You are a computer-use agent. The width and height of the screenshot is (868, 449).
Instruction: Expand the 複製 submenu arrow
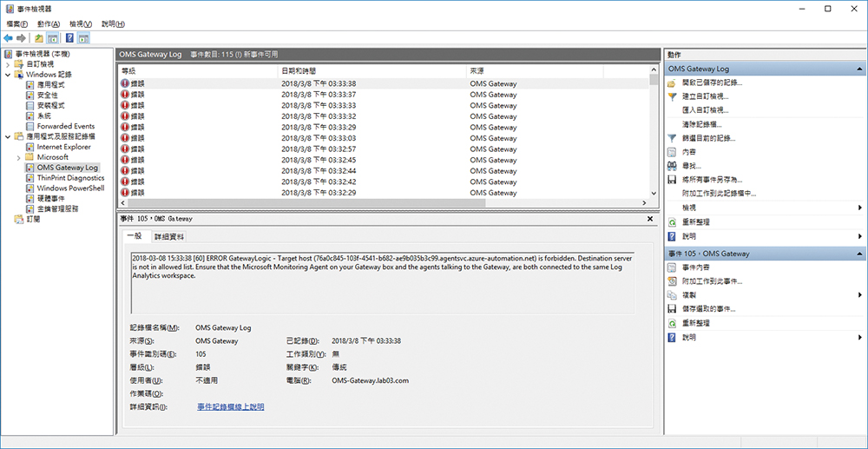[x=860, y=295]
